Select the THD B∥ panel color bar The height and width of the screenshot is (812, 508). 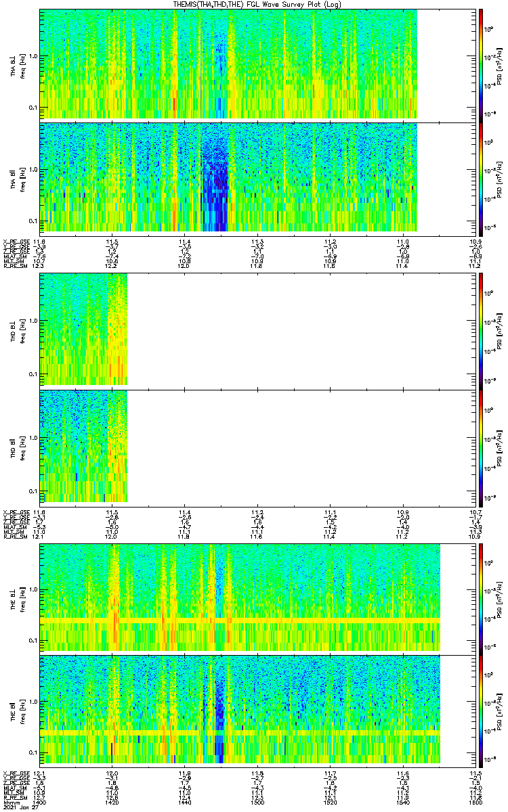tap(481, 447)
